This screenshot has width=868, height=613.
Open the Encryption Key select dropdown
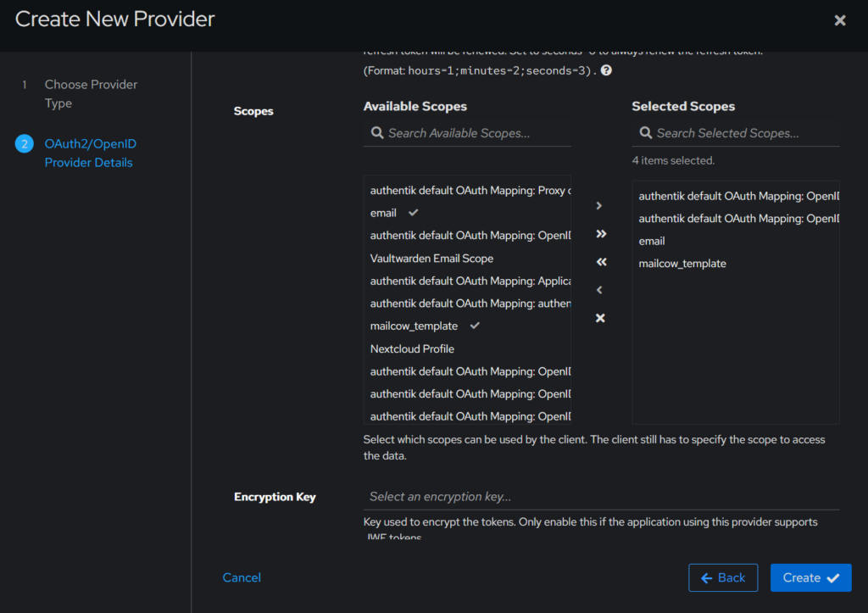click(x=601, y=497)
